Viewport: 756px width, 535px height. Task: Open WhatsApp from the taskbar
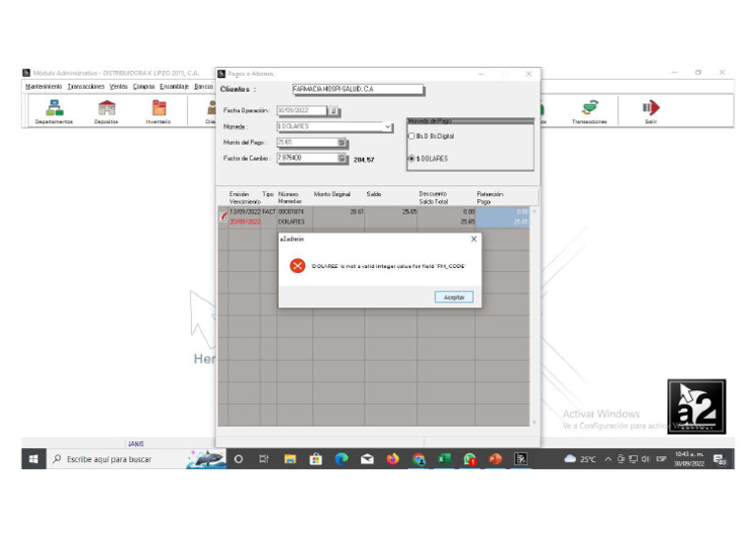pos(470,459)
